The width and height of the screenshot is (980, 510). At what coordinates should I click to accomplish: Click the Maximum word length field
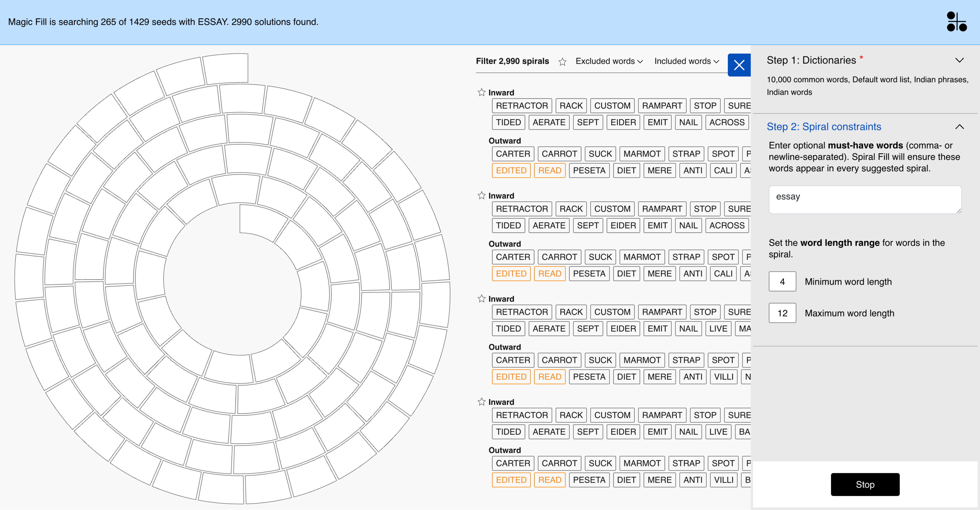(x=782, y=313)
